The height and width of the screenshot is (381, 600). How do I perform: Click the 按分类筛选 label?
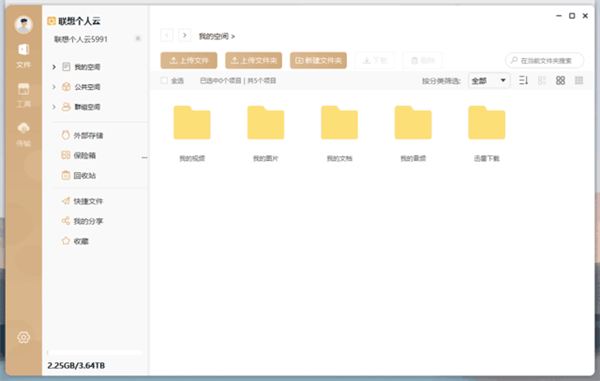coord(441,81)
